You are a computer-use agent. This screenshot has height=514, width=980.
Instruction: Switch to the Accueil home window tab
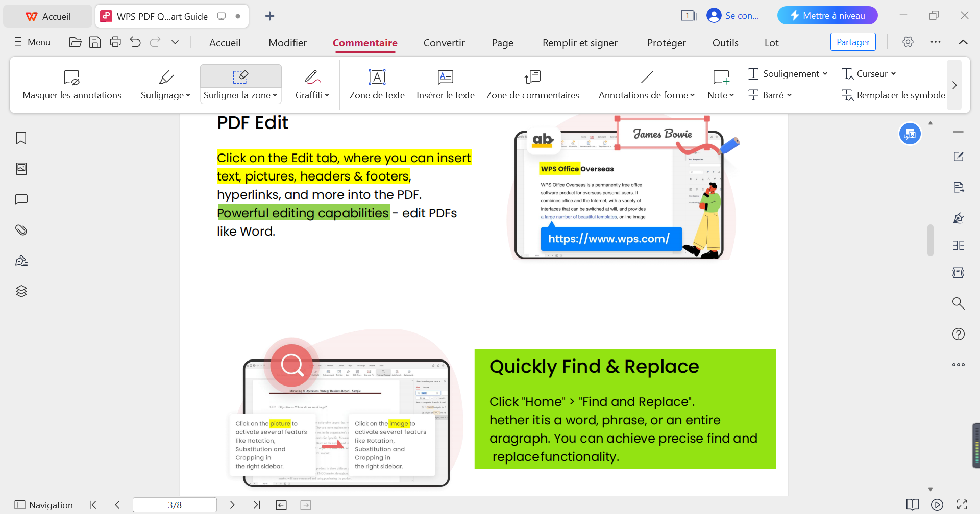pos(48,16)
